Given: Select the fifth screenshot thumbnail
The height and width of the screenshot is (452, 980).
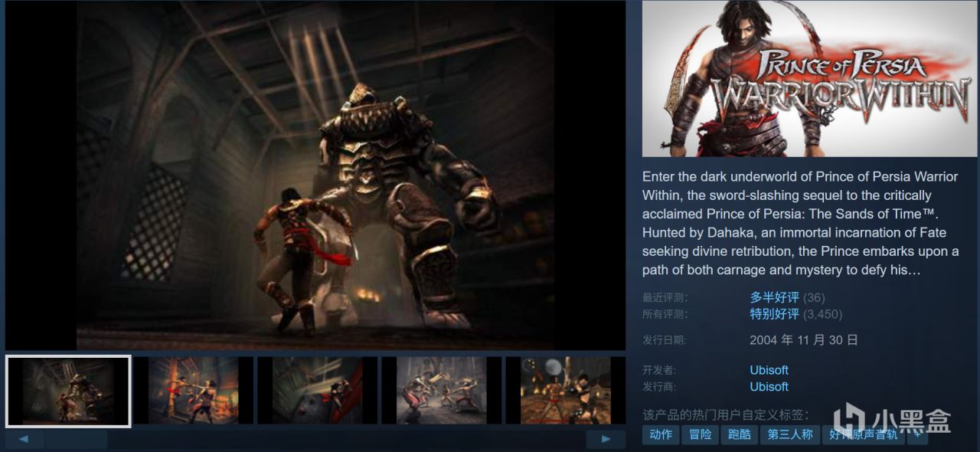Looking at the screenshot, I should [565, 391].
